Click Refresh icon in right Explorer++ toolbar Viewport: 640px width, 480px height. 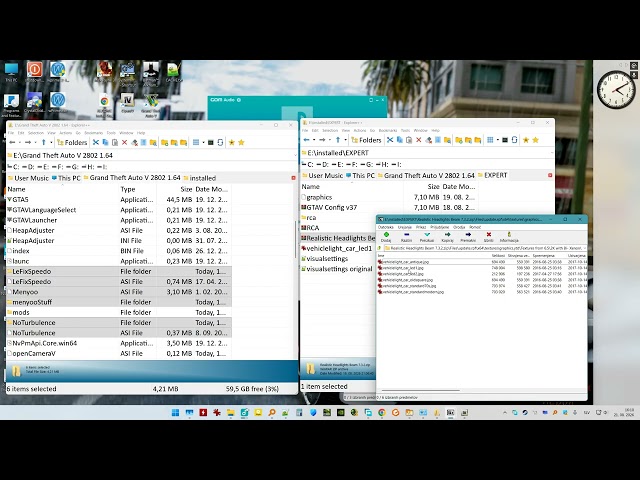click(515, 140)
